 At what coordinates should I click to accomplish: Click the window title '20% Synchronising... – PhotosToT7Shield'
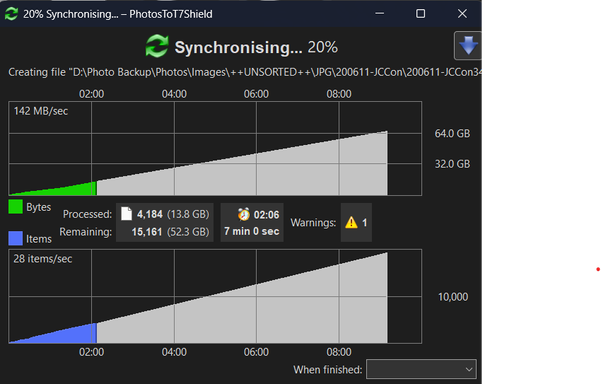point(118,14)
